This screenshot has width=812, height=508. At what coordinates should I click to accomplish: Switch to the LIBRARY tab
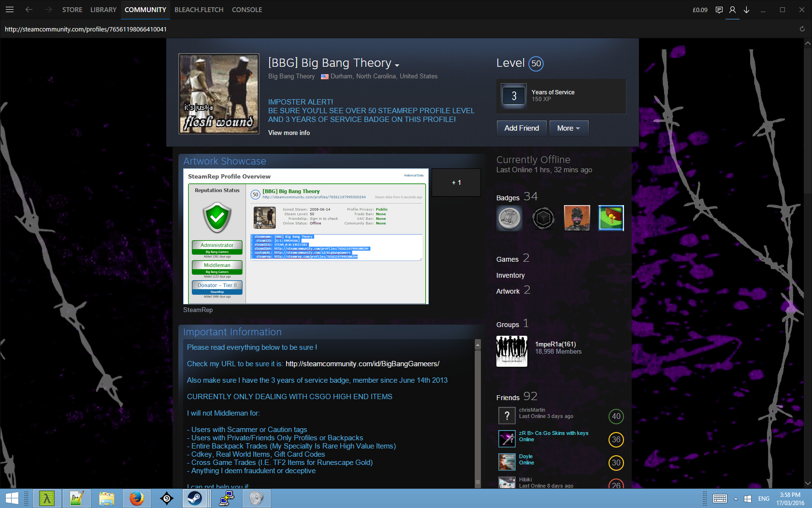(103, 10)
